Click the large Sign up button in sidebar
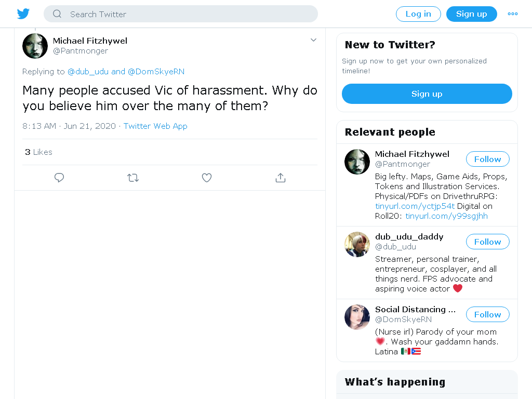532x399 pixels. (x=427, y=94)
